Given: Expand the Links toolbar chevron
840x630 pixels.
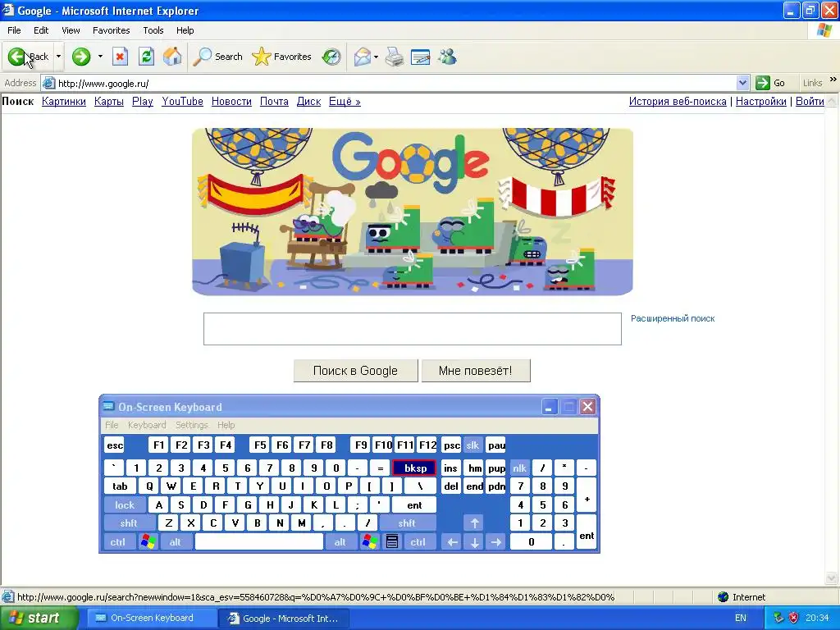Looking at the screenshot, I should 833,80.
